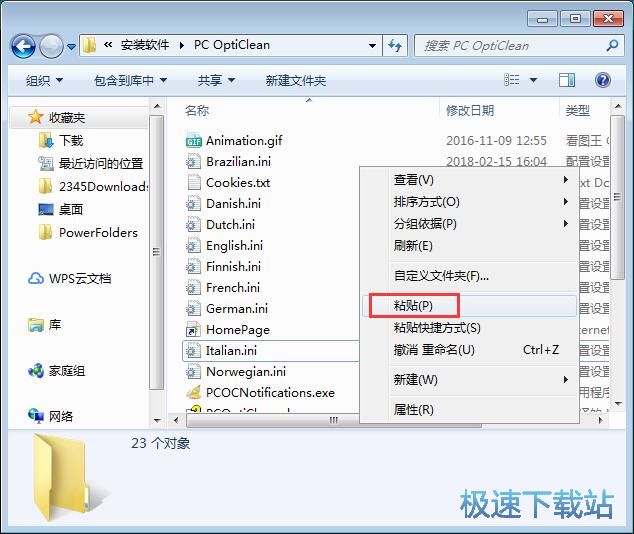This screenshot has height=534, width=634.
Task: Click file list horizontal scrollbar left arrow
Action: tap(175, 420)
